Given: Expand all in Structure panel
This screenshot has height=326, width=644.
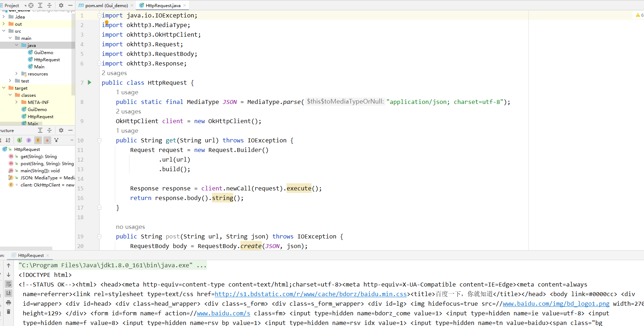Looking at the screenshot, I should (40, 130).
